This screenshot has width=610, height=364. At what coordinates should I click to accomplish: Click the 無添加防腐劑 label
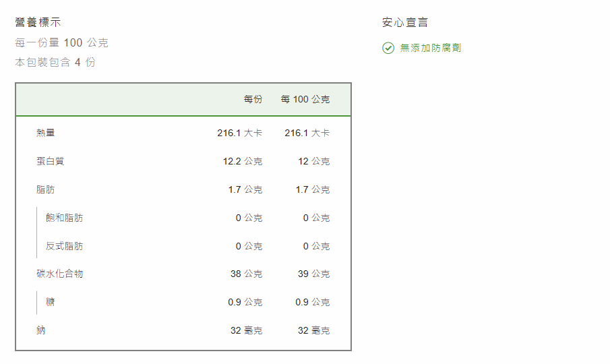(431, 48)
